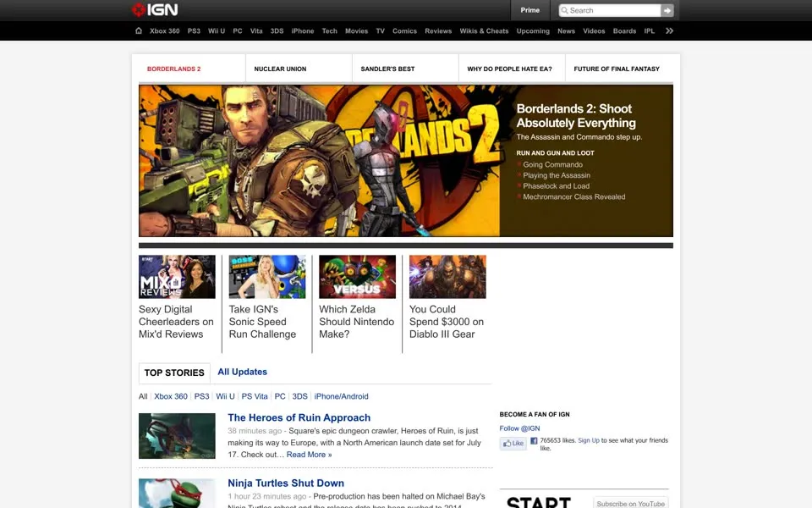Image resolution: width=812 pixels, height=508 pixels.
Task: Filter stories by PS Vita
Action: [255, 396]
